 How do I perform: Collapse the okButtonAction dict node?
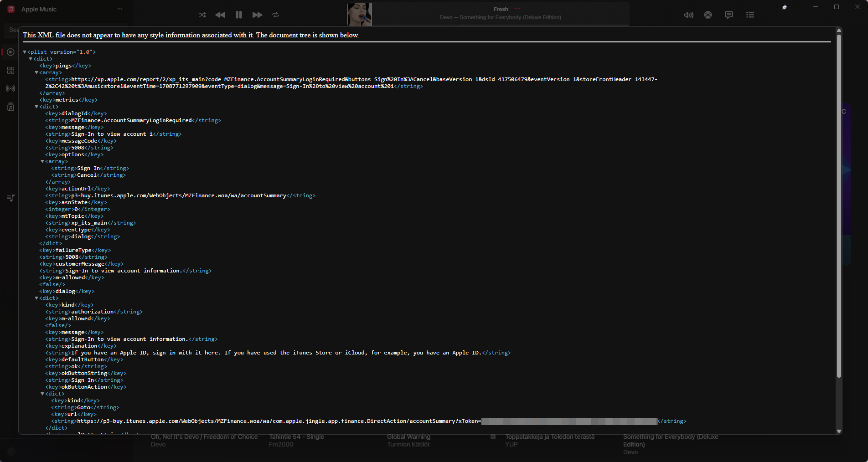pyautogui.click(x=42, y=394)
